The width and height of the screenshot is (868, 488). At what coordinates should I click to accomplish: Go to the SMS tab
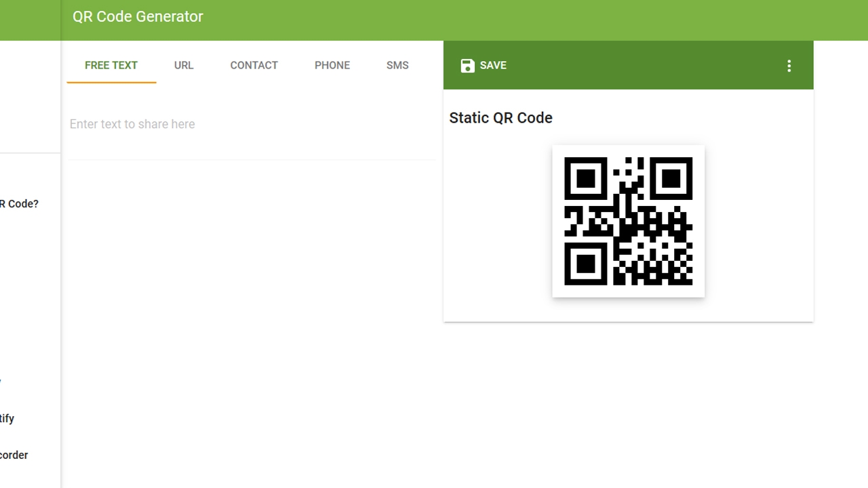[x=397, y=65]
